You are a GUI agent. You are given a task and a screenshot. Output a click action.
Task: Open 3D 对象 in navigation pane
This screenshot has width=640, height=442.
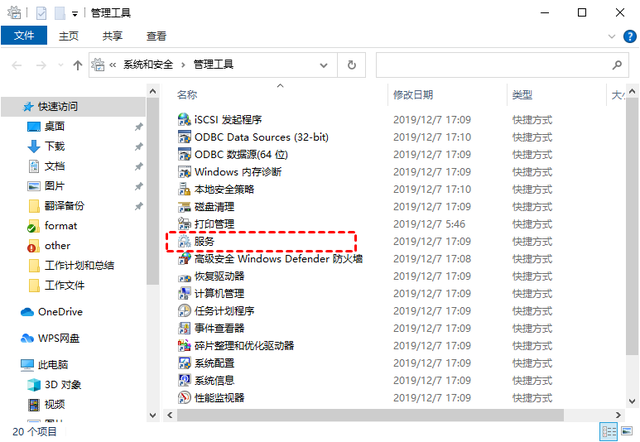62,384
